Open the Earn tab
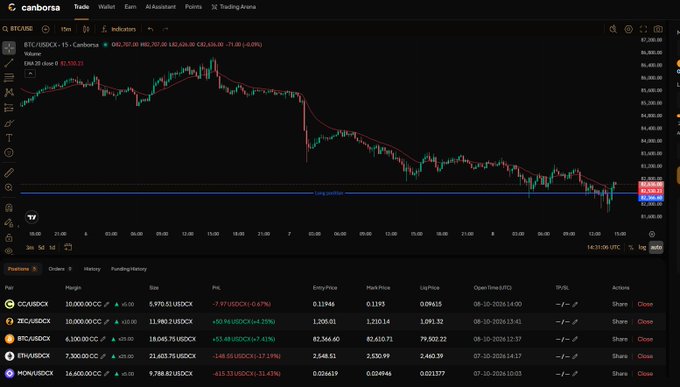The image size is (680, 387). pos(130,7)
